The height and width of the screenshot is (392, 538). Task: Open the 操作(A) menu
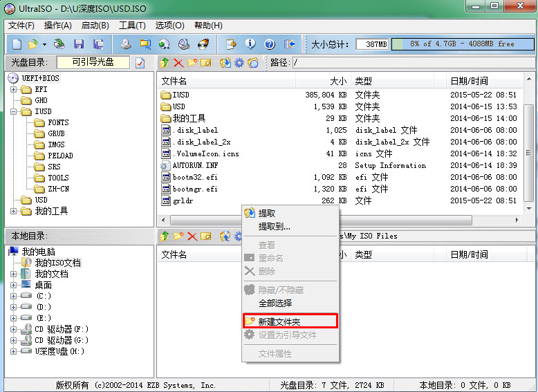point(57,26)
